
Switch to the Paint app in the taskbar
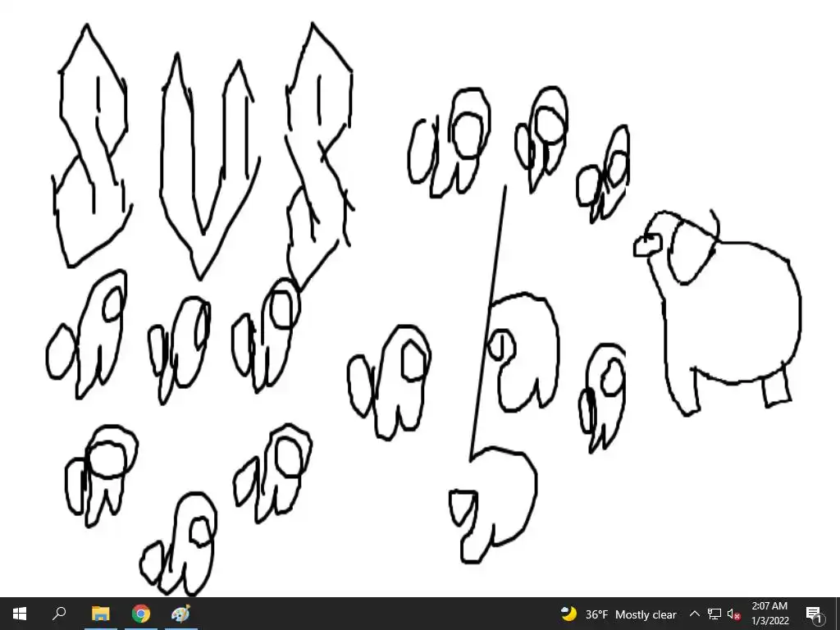tap(181, 614)
